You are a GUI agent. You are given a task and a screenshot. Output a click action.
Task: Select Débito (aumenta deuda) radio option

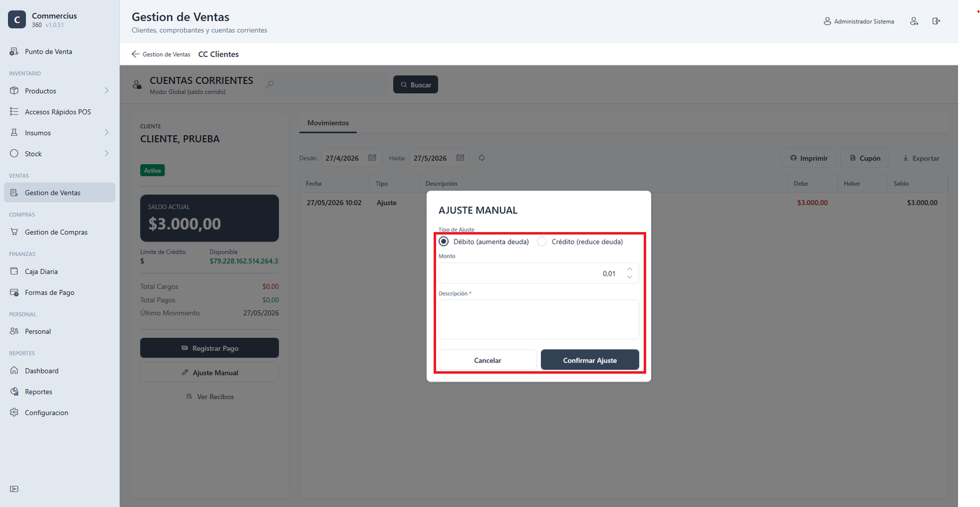coord(444,242)
